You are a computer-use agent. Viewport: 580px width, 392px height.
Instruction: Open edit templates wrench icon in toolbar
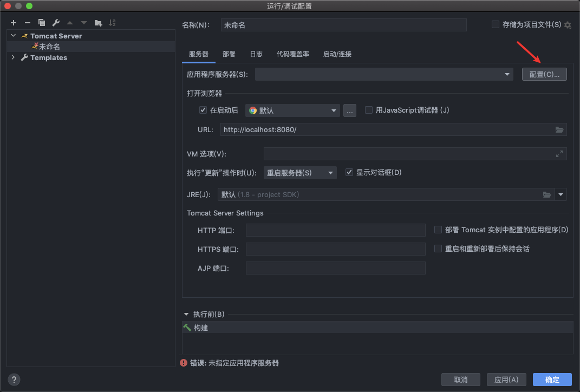coord(56,23)
